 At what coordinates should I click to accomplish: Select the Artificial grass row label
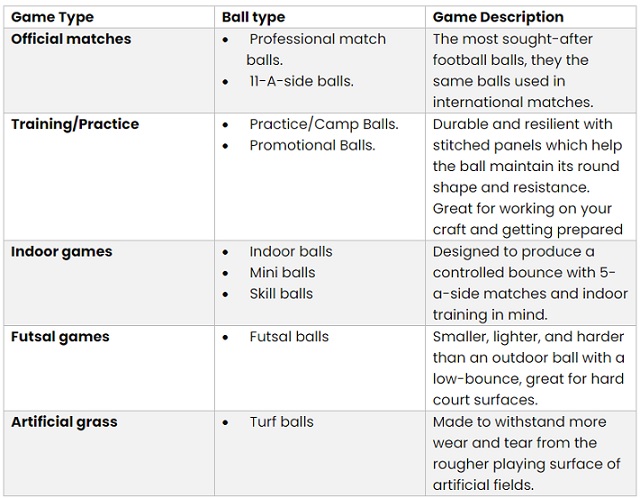click(64, 422)
